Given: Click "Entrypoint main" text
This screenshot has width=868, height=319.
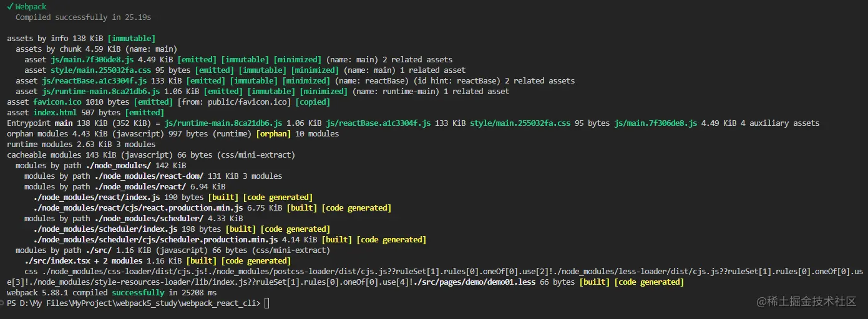Looking at the screenshot, I should [40, 123].
